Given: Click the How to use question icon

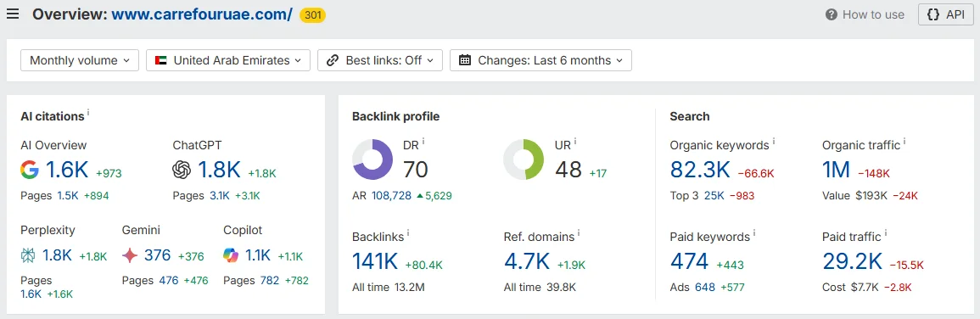Looking at the screenshot, I should point(832,14).
